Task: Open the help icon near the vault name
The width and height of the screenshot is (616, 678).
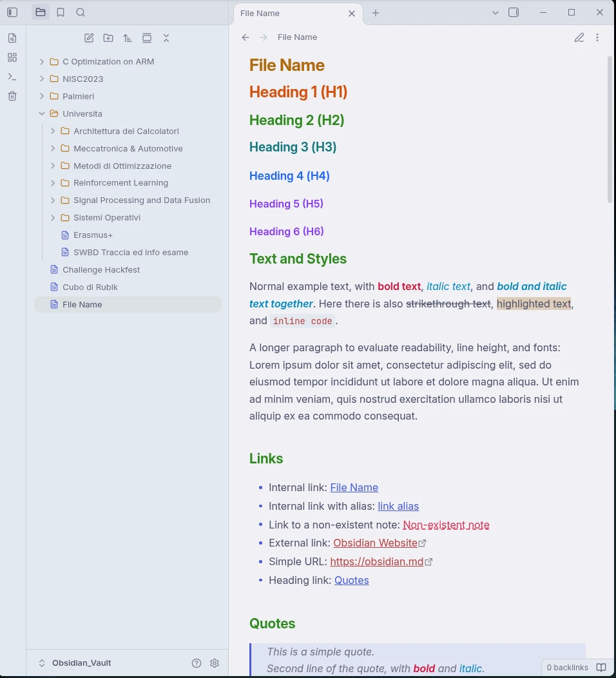Action: (197, 663)
